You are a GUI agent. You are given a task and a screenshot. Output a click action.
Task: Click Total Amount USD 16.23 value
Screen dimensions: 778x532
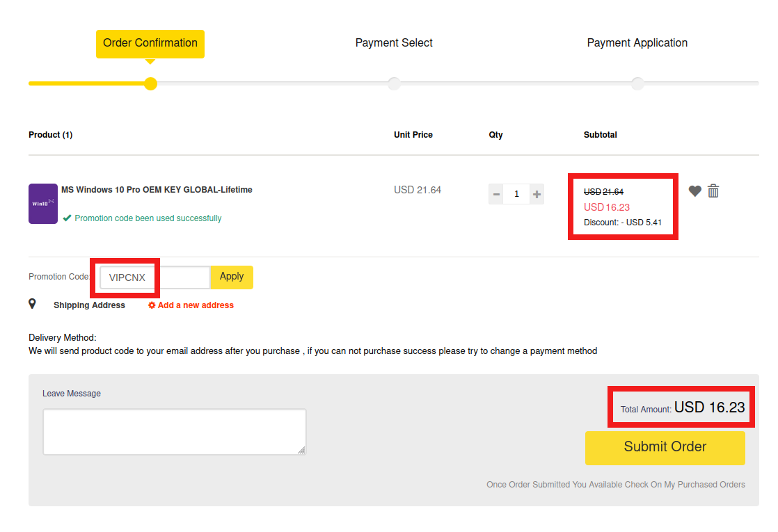[710, 408]
